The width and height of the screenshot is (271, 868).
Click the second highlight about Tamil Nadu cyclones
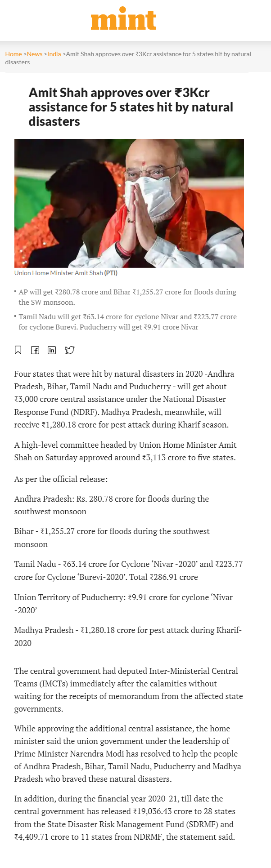pos(127,322)
